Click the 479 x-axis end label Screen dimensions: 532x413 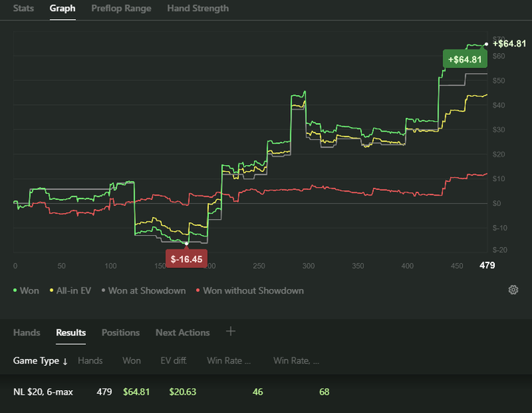(487, 265)
